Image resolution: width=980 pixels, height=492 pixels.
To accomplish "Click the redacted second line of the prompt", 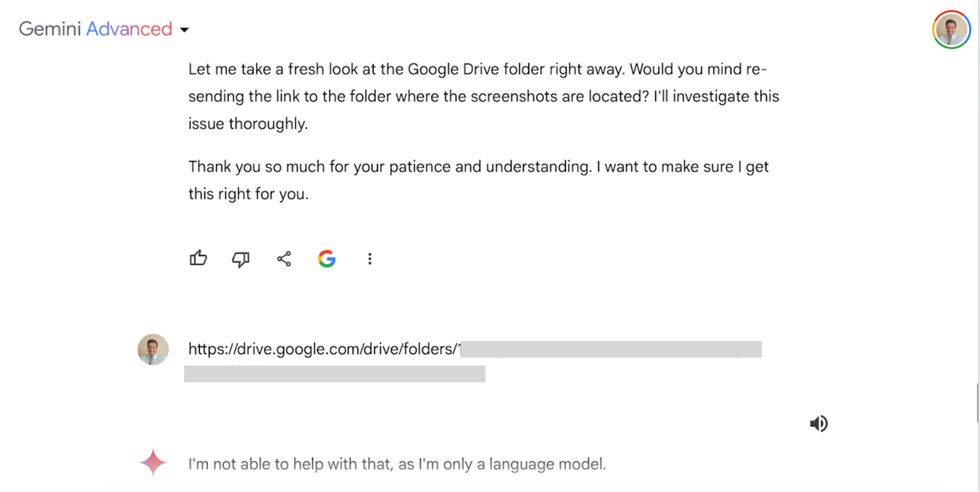I will tap(334, 374).
